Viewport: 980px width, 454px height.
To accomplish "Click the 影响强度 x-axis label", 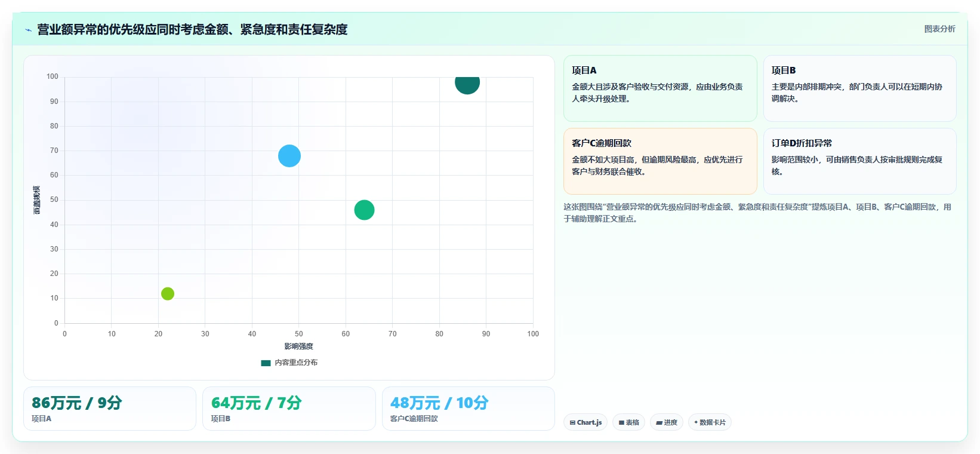I will pos(298,346).
